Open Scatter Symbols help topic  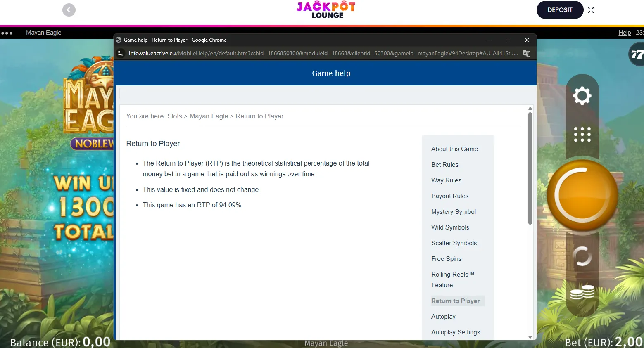pyautogui.click(x=454, y=243)
